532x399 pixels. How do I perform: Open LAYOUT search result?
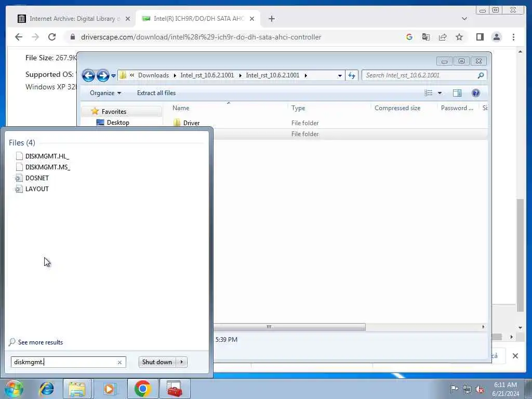point(37,189)
